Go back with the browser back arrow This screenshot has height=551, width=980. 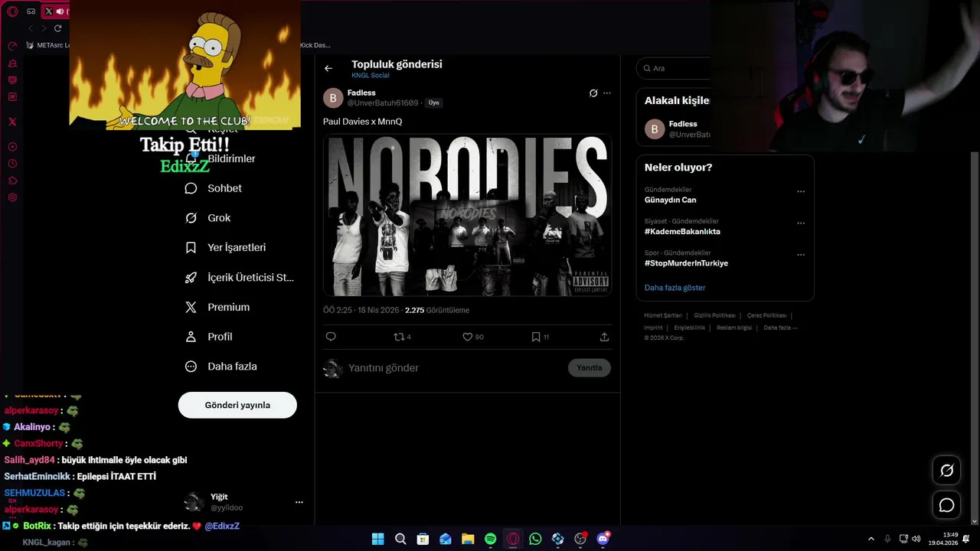31,28
